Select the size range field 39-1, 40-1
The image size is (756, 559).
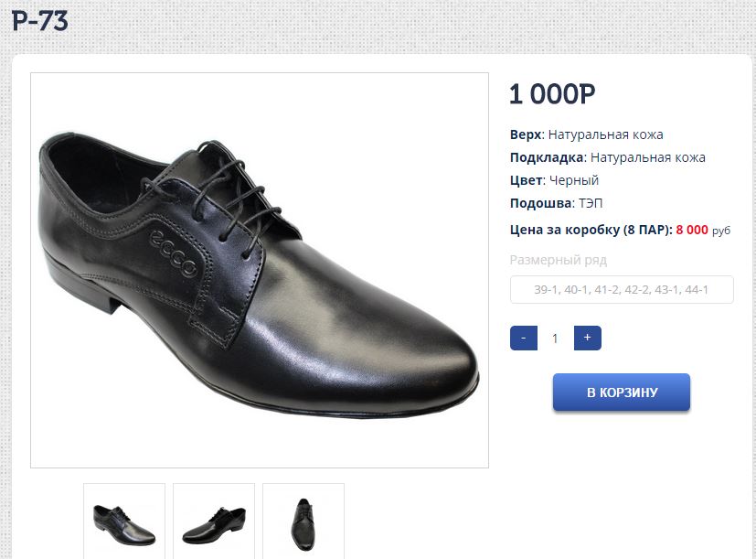(x=622, y=290)
